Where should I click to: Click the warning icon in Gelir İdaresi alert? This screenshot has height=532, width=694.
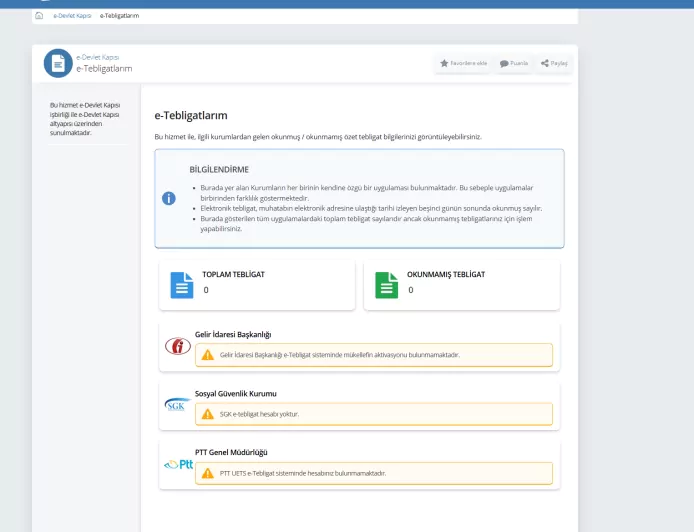coord(208,355)
